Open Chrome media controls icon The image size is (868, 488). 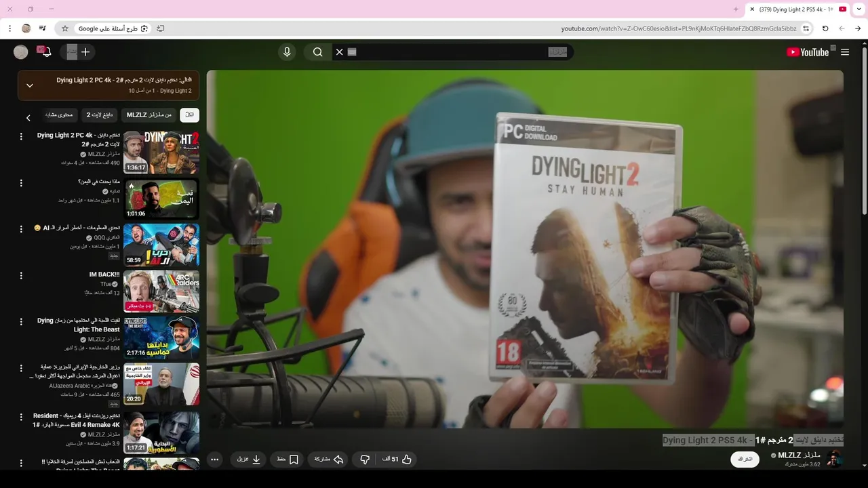(x=43, y=28)
